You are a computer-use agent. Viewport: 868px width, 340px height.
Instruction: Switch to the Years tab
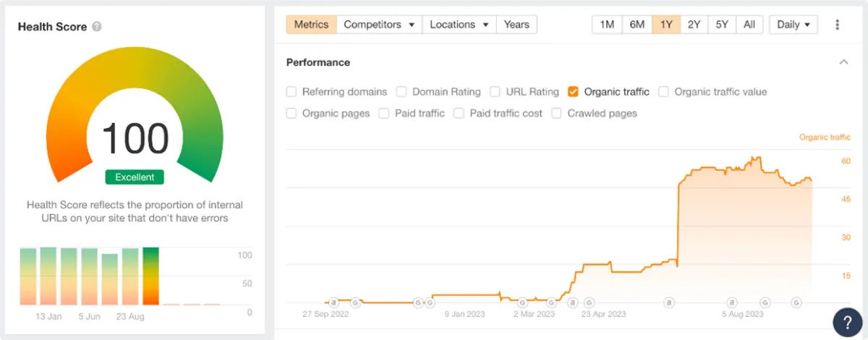pos(516,25)
